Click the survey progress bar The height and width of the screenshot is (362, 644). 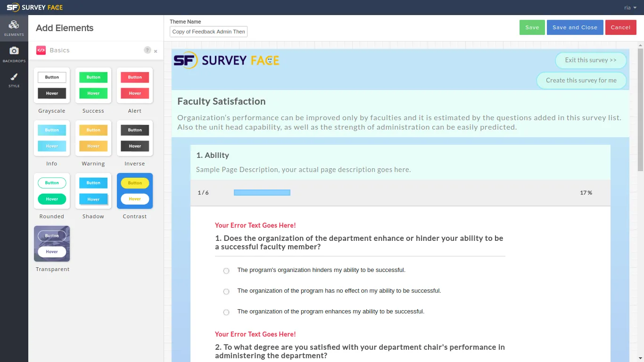point(262,193)
